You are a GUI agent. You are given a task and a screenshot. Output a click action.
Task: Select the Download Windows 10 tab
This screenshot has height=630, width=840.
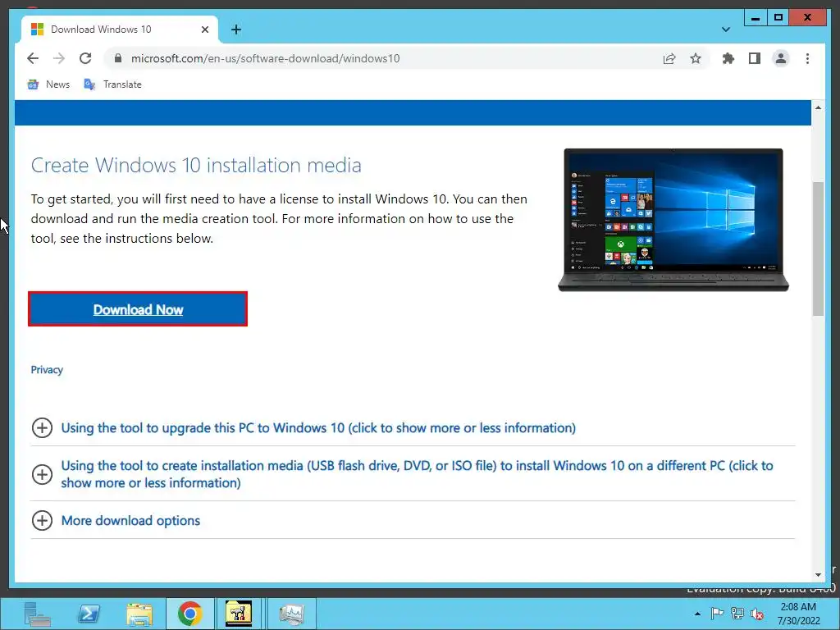coord(118,30)
